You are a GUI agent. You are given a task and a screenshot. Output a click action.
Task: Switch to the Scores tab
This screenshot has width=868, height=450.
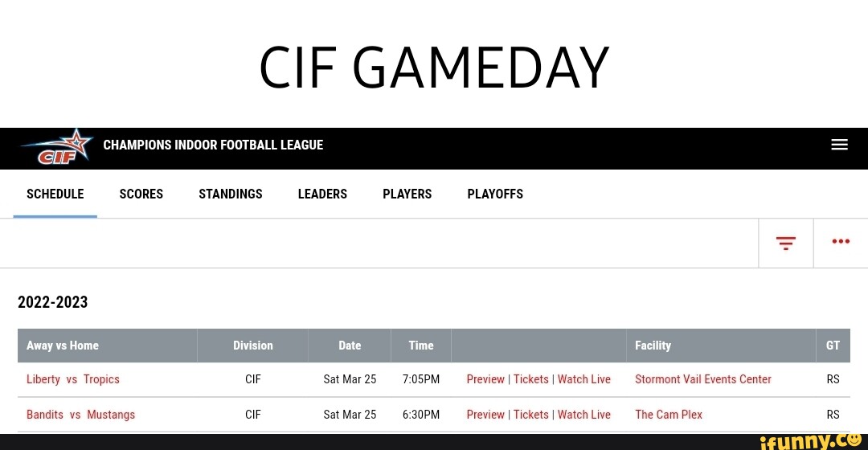(x=141, y=194)
